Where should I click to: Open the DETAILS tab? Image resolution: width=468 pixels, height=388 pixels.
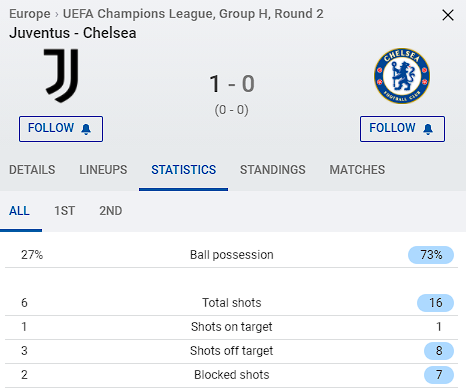32,170
